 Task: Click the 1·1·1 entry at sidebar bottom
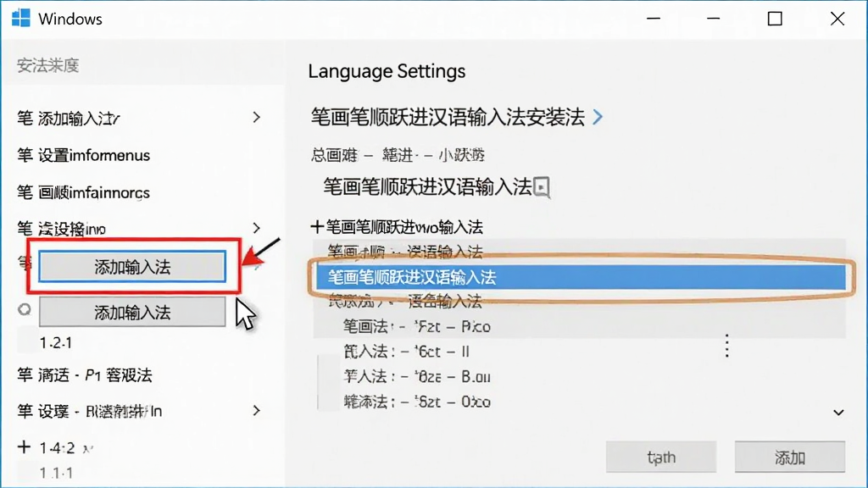point(56,473)
